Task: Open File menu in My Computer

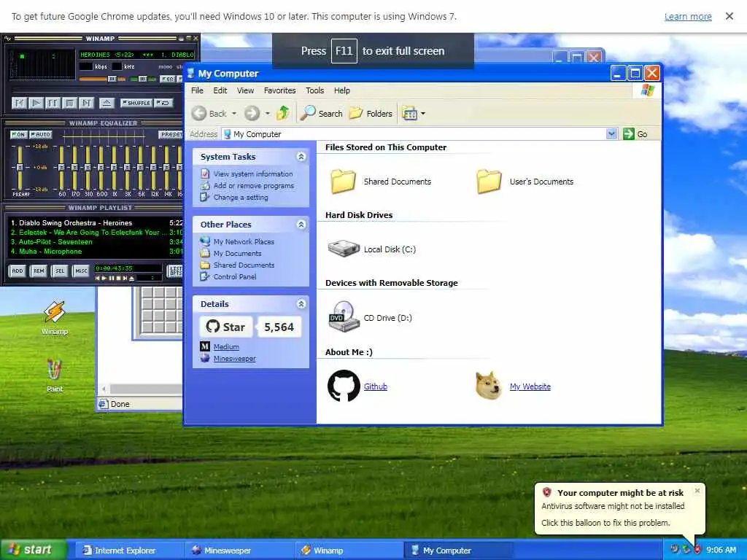Action: [197, 90]
